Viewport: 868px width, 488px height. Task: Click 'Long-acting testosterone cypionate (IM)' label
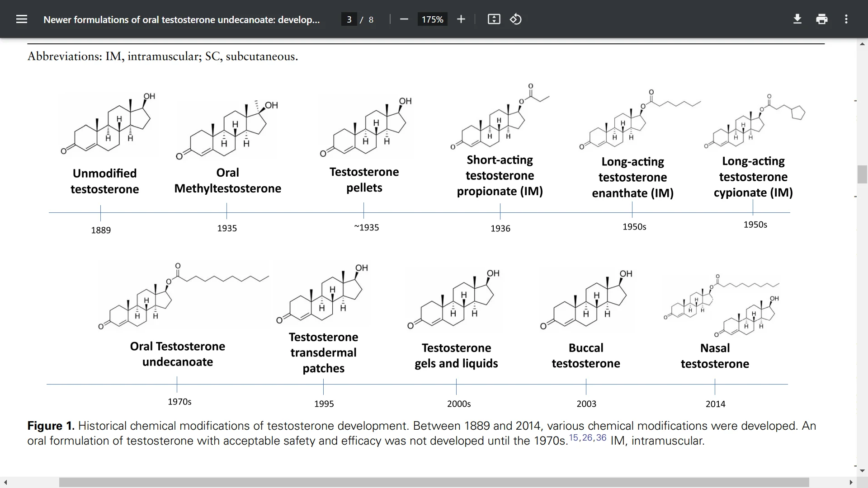point(753,177)
